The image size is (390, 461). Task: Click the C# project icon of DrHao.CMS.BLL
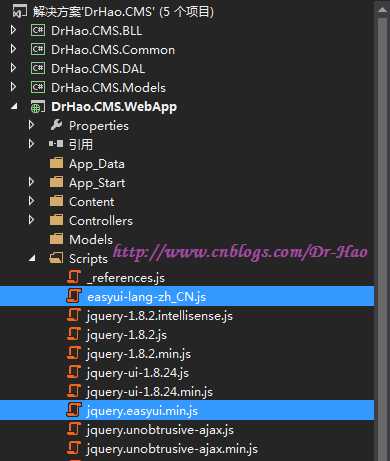tap(38, 31)
